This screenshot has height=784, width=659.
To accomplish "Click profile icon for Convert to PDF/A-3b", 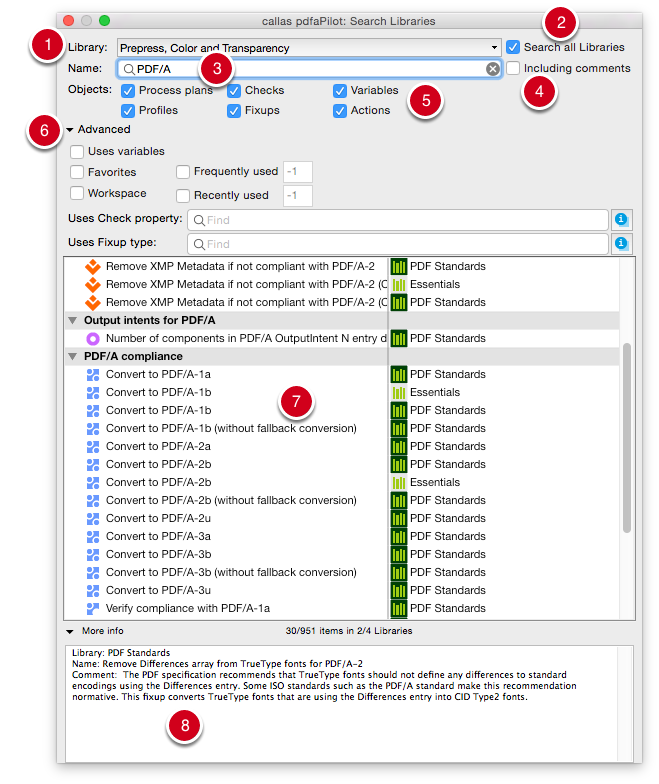I will coord(93,554).
